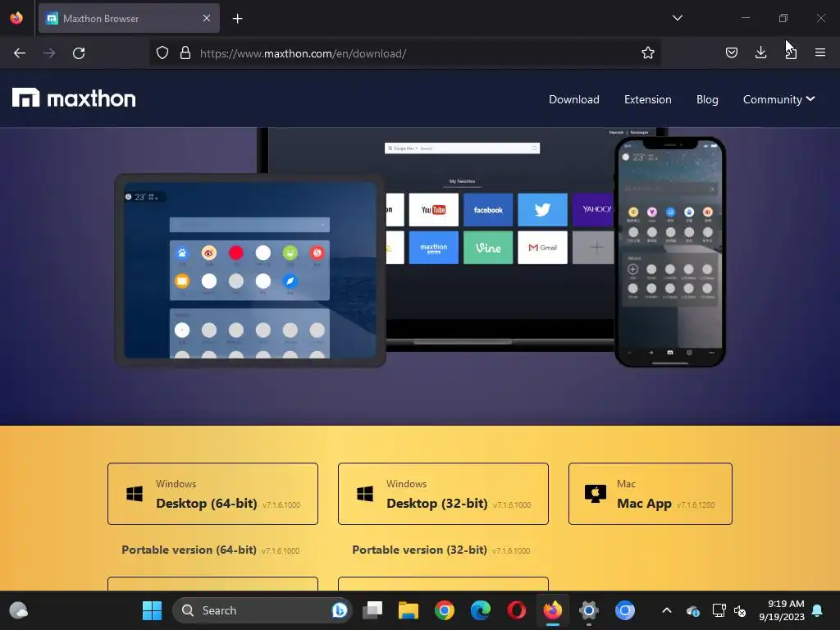
Task: Click Windows logo on 64-bit card
Action: pos(135,494)
